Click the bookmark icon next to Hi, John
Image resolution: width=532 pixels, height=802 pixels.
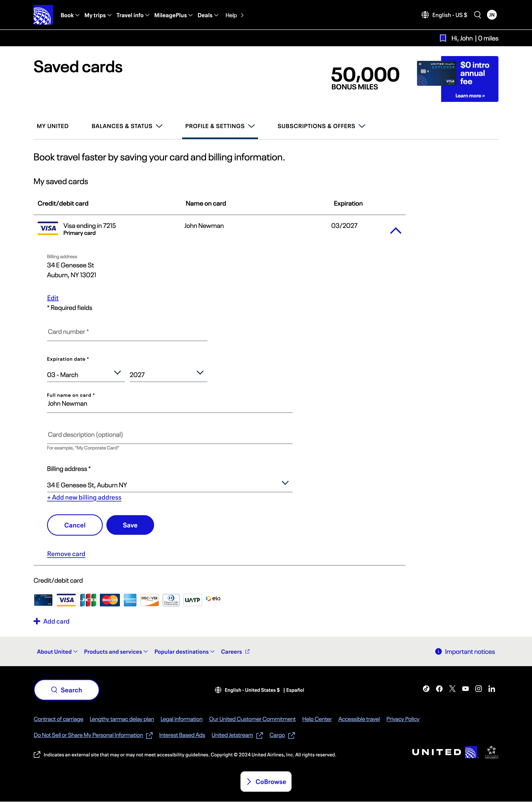[x=443, y=38]
